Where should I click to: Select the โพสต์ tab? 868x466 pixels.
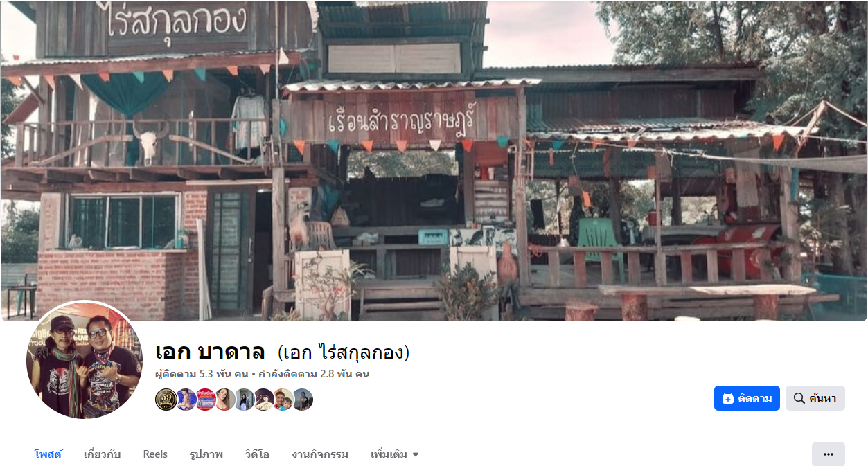(x=48, y=454)
